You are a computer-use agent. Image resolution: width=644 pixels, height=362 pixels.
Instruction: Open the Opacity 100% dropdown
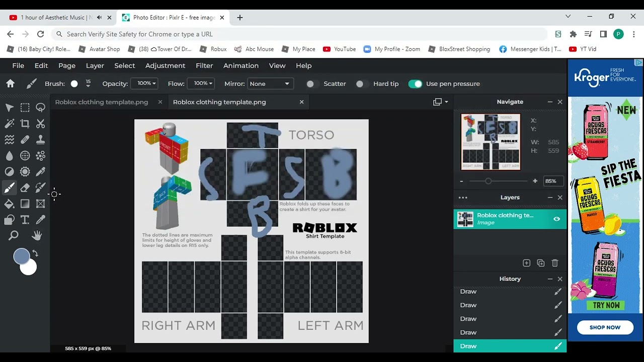(x=144, y=83)
